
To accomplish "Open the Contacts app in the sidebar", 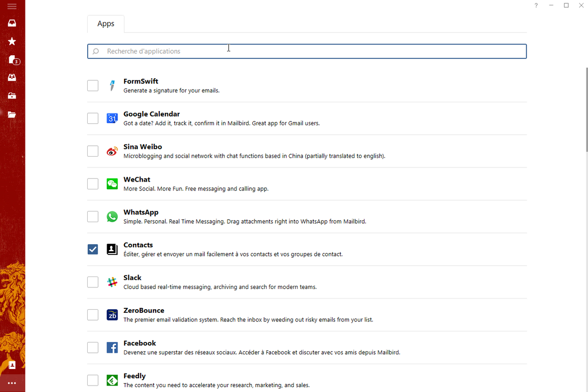I will tap(12, 365).
